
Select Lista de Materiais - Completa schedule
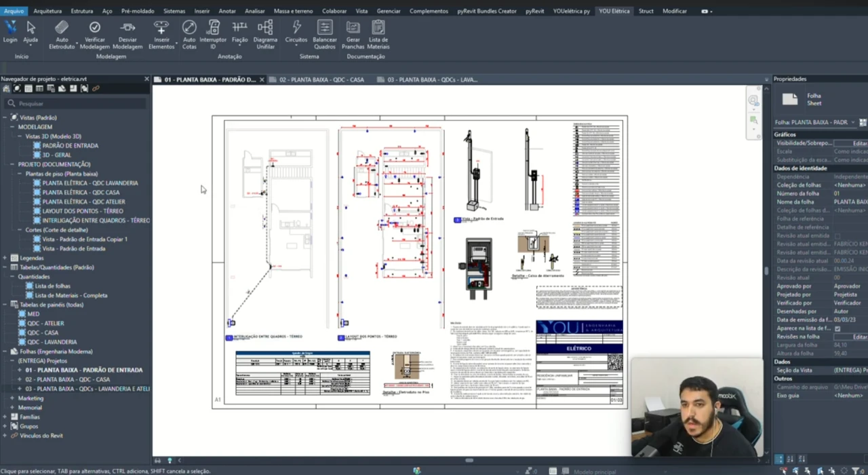[x=71, y=295]
